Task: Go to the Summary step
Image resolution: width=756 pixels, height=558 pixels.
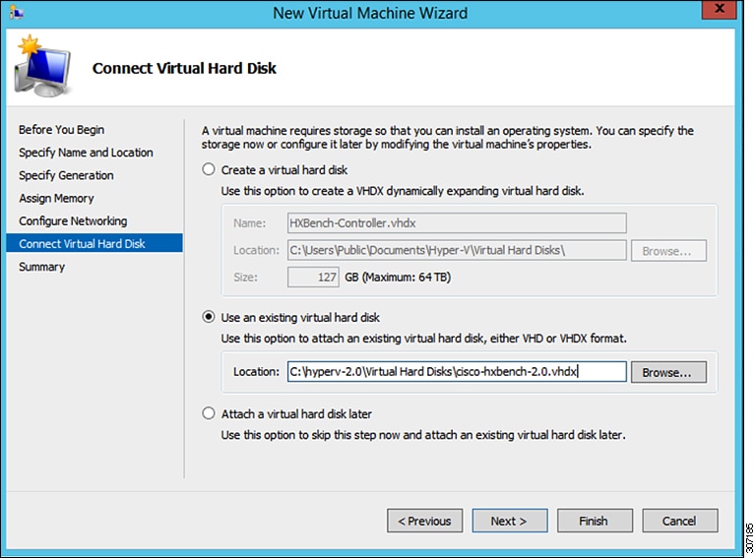Action: tap(41, 267)
